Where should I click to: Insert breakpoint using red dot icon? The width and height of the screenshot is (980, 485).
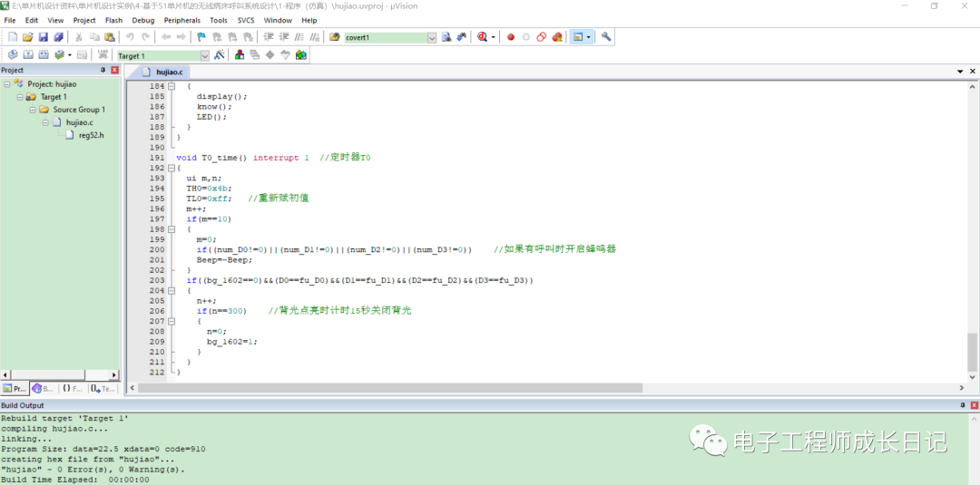pyautogui.click(x=511, y=37)
